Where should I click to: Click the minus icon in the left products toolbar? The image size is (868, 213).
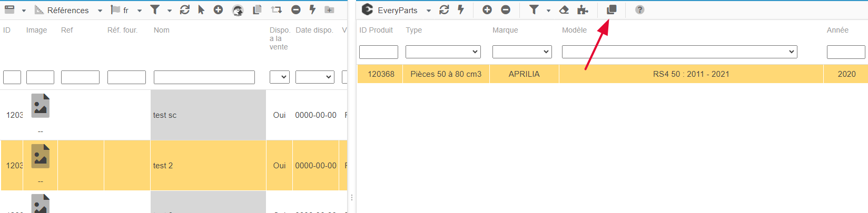coord(296,9)
